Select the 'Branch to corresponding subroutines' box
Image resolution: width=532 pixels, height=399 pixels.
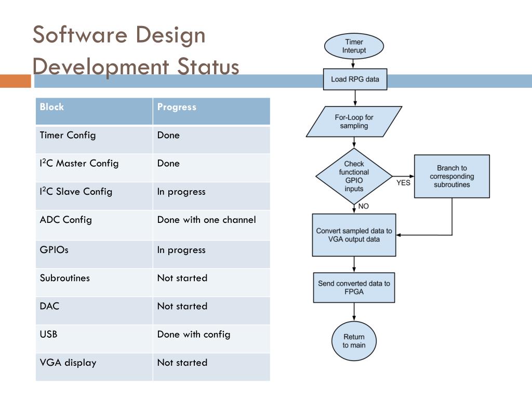click(452, 176)
